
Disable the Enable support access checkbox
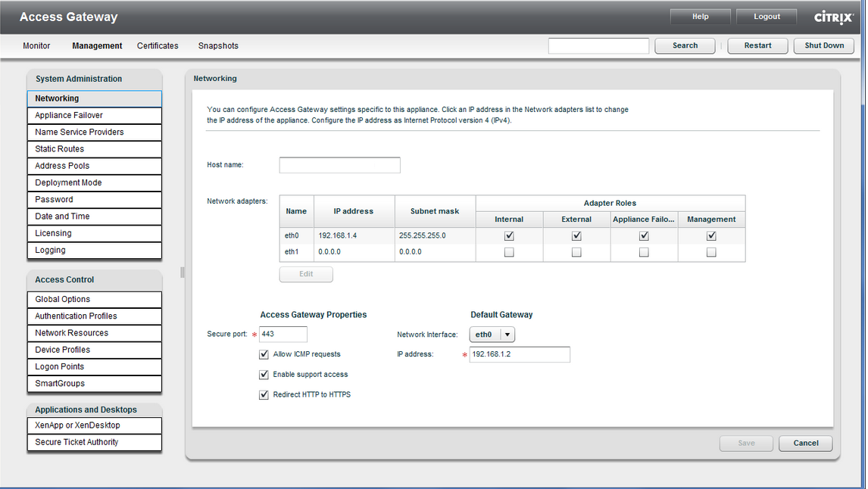point(264,375)
